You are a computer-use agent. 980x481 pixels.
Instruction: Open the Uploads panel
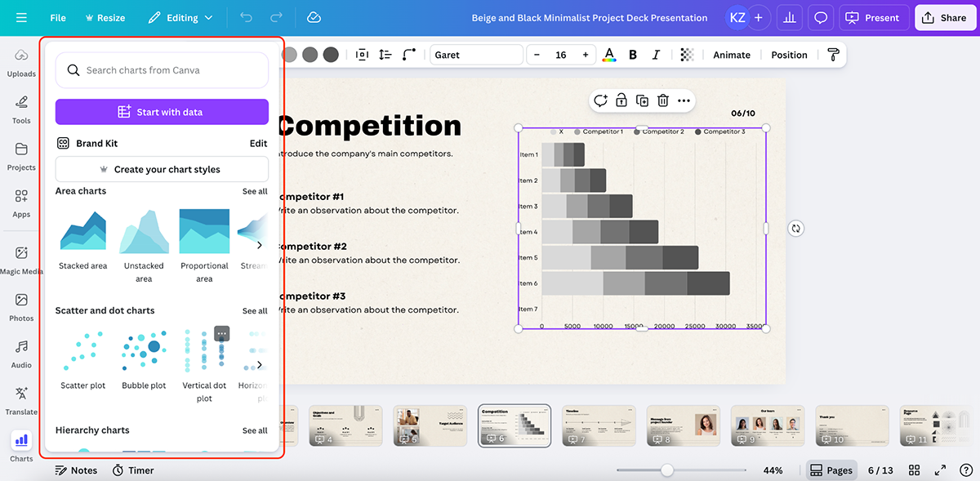coord(20,62)
